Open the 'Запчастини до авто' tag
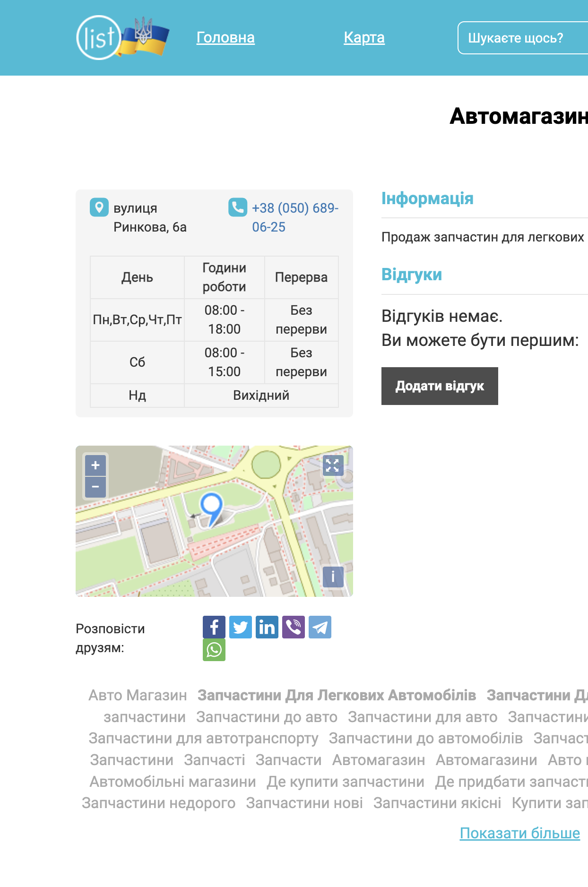Screen dimensions: 588x887 pyautogui.click(x=267, y=717)
